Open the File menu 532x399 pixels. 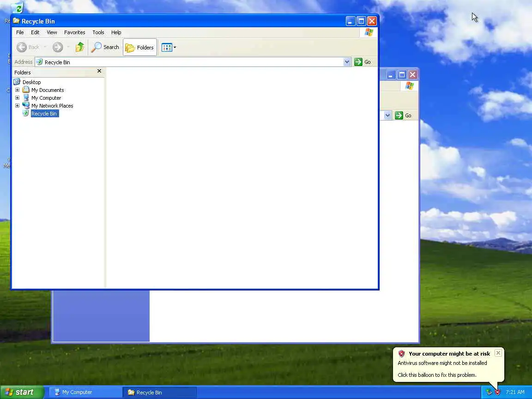click(20, 32)
